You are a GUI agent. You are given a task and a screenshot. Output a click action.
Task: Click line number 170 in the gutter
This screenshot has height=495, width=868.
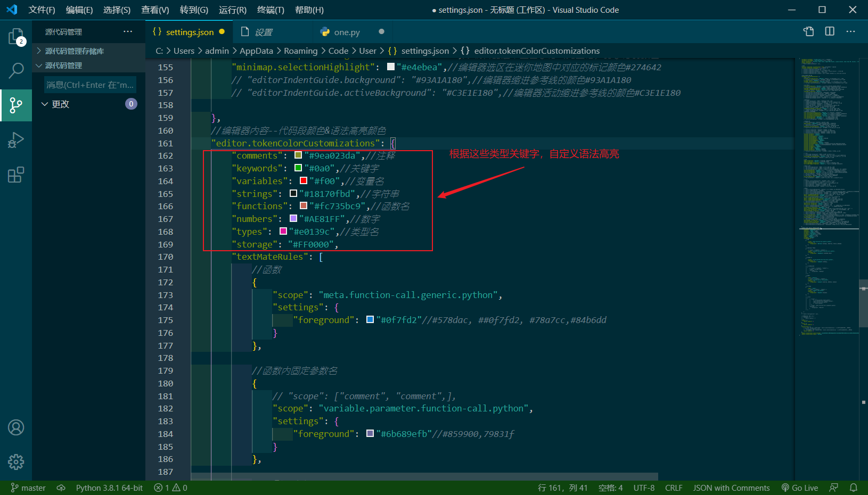pyautogui.click(x=165, y=257)
